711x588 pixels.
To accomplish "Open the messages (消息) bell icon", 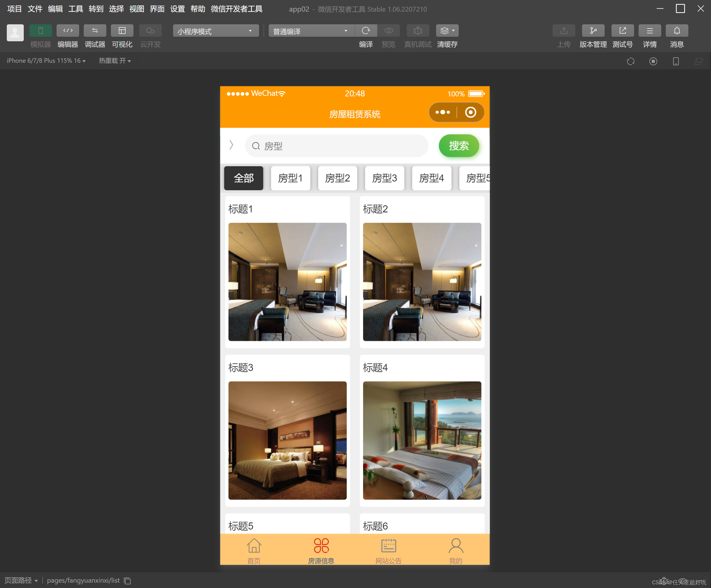I will point(677,31).
